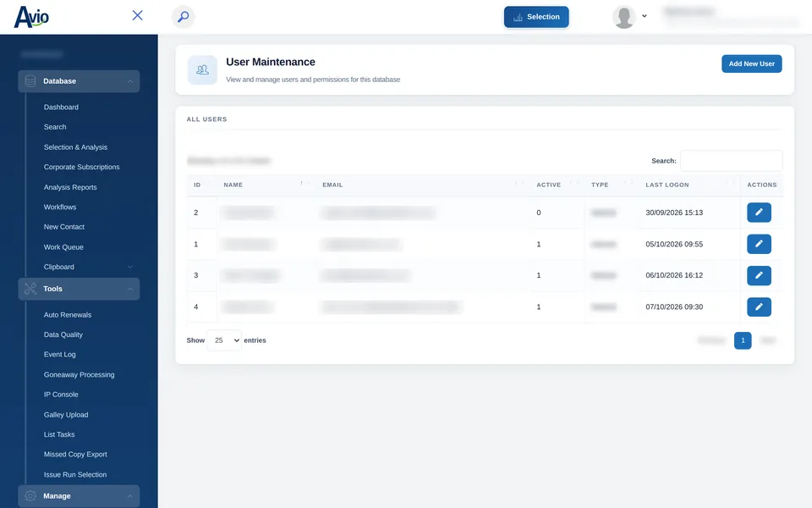Click last logon 07/10/2026 09:30
Viewport: 812px width, 508px height.
pyautogui.click(x=674, y=306)
